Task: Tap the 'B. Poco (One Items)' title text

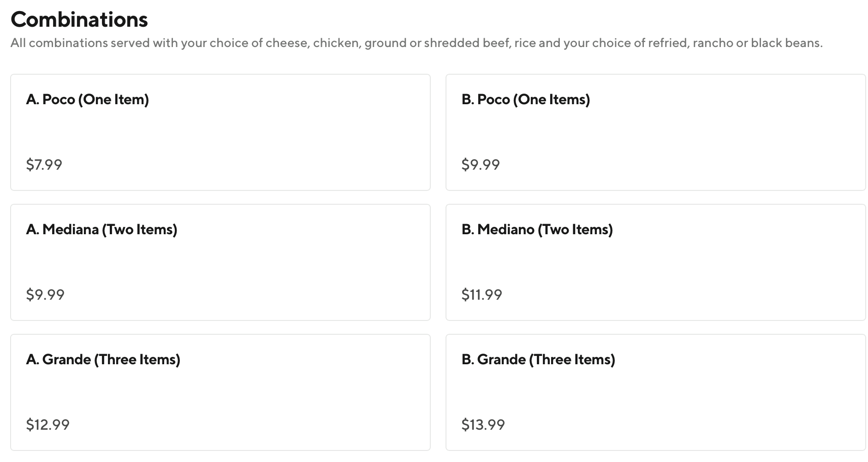Action: [526, 100]
